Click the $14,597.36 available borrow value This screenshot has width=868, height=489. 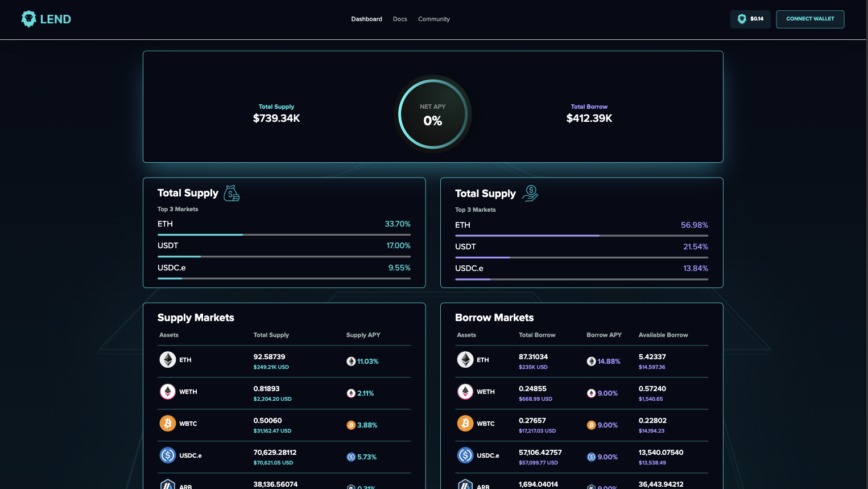(x=652, y=367)
